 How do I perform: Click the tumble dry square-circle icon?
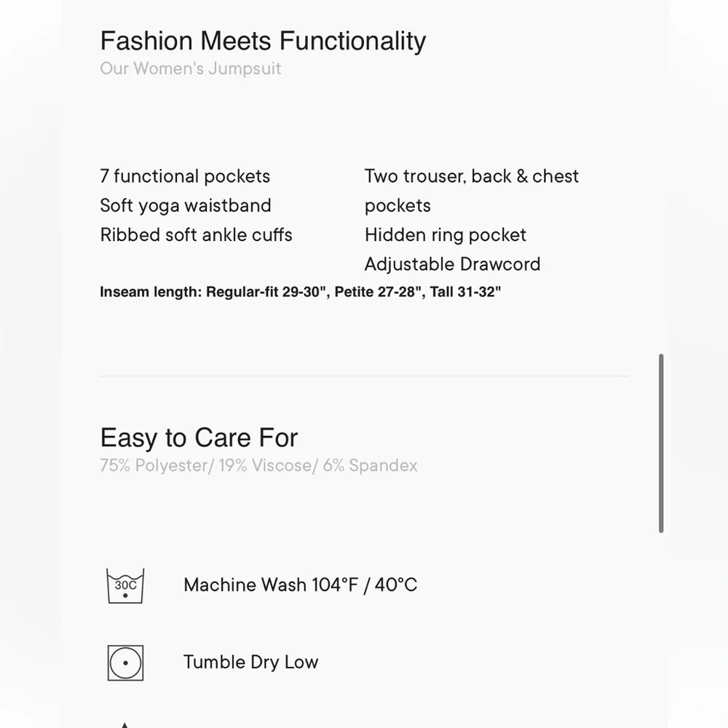125,662
